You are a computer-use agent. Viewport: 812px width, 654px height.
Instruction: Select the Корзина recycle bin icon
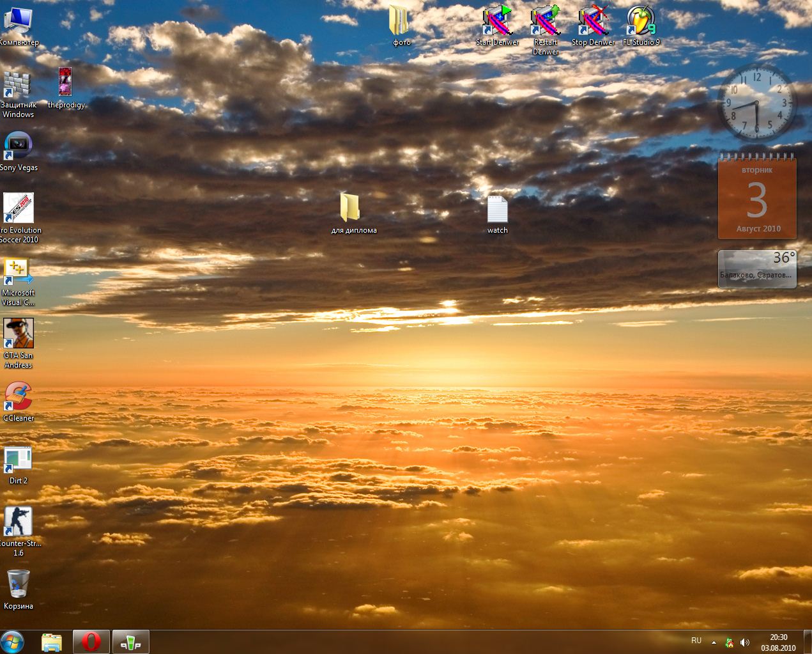click(x=19, y=584)
